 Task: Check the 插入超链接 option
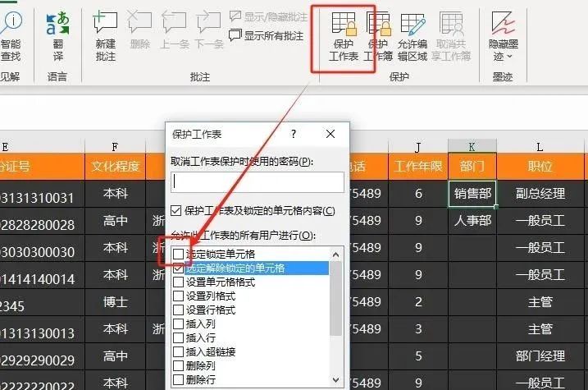[x=178, y=351]
